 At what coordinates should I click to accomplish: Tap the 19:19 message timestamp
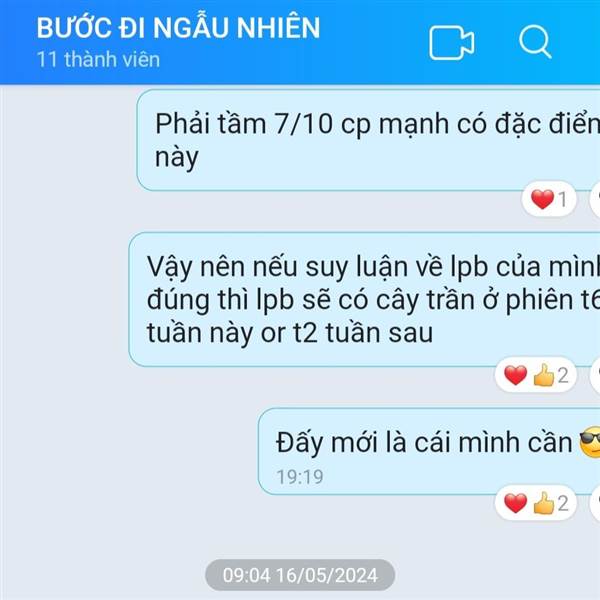(300, 477)
